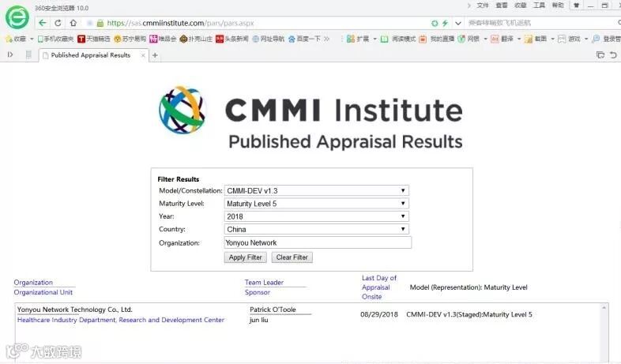This screenshot has width=621, height=364.
Task: Reload the page with the refresh icon
Action: click(x=58, y=23)
